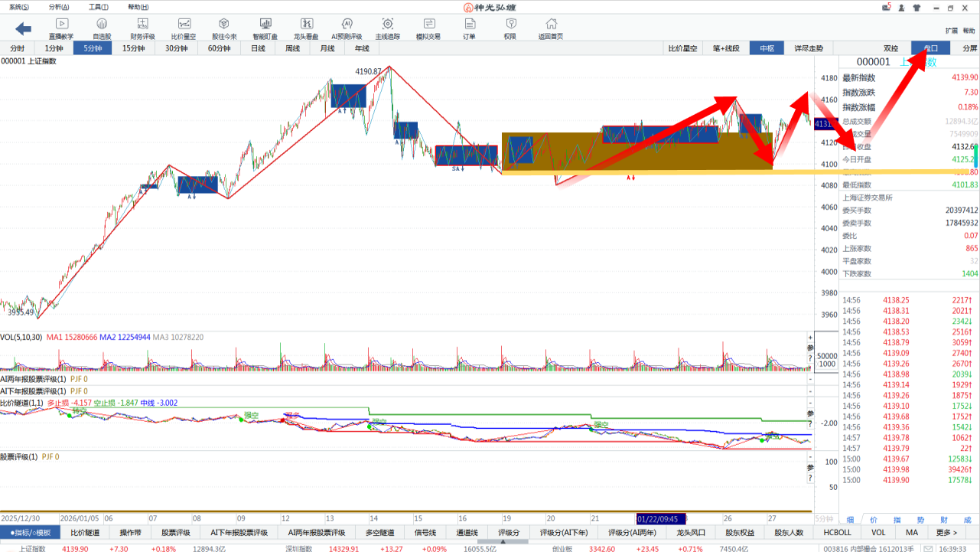980x552 pixels.
Task: Toggle 详尽走势 display mode
Action: pos(808,48)
